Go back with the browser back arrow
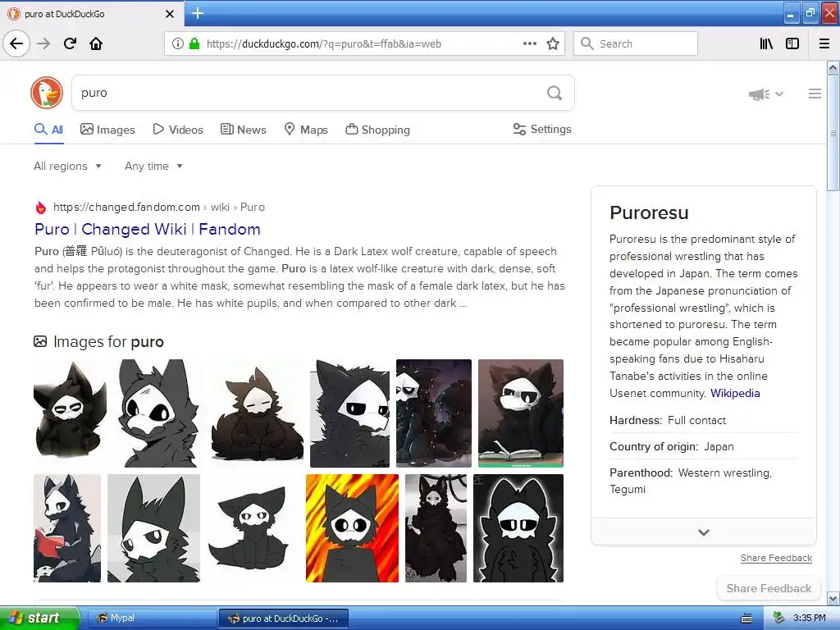Screen dimensions: 840x630 pyautogui.click(x=16, y=43)
